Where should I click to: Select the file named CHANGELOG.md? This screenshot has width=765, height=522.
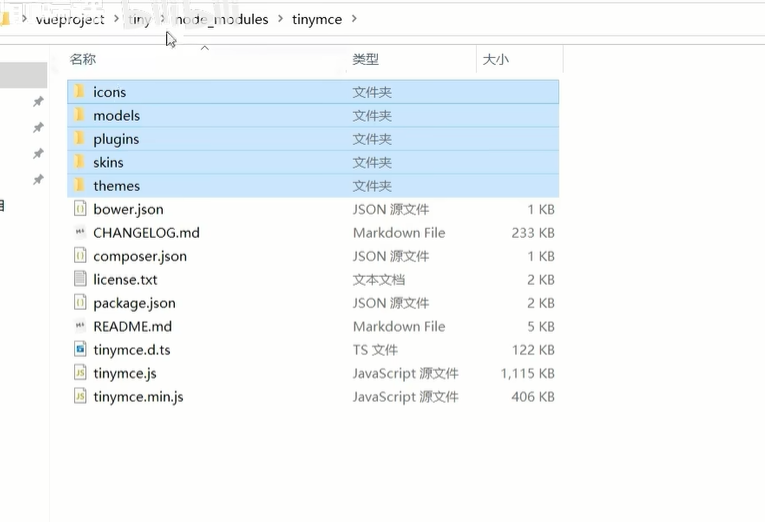pyautogui.click(x=146, y=233)
